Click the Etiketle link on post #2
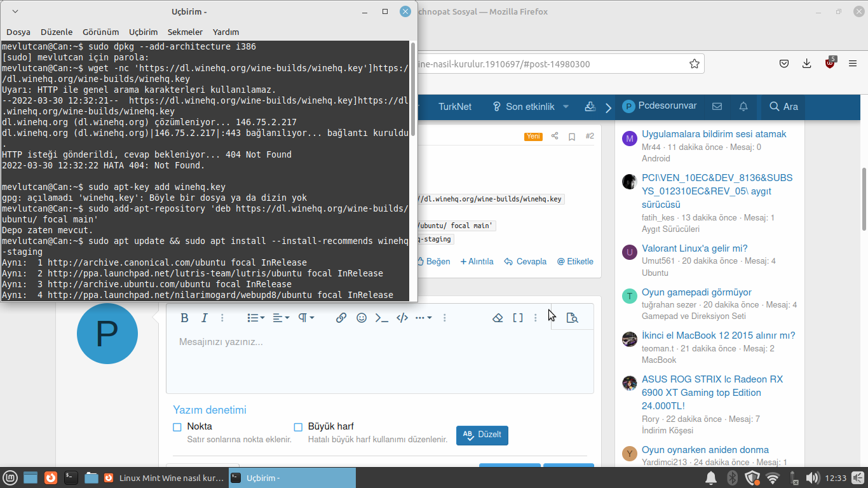The width and height of the screenshot is (868, 488). 575,261
